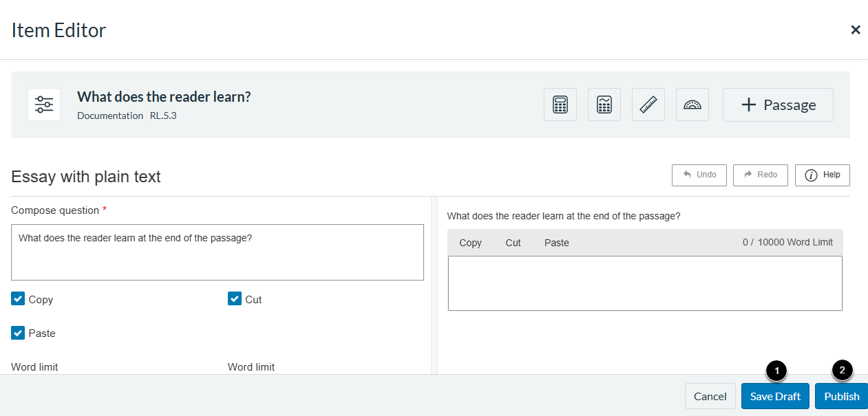Save the item as a draft

pos(775,396)
